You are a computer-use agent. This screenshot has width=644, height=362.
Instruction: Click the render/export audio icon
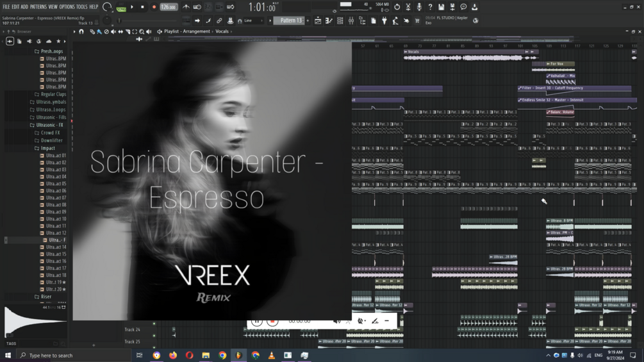pos(452,7)
